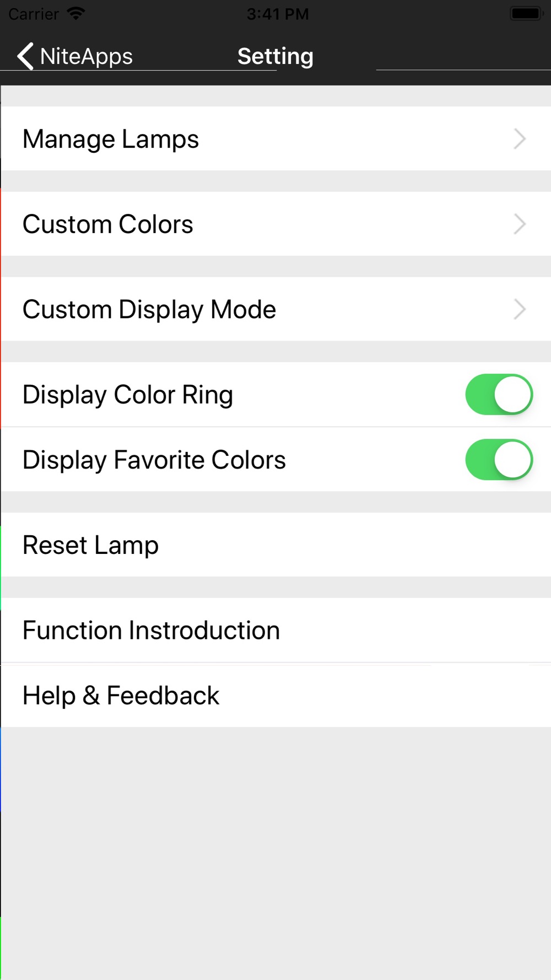Disable the Display Favorite Colors switch
The width and height of the screenshot is (551, 980).
(x=499, y=460)
